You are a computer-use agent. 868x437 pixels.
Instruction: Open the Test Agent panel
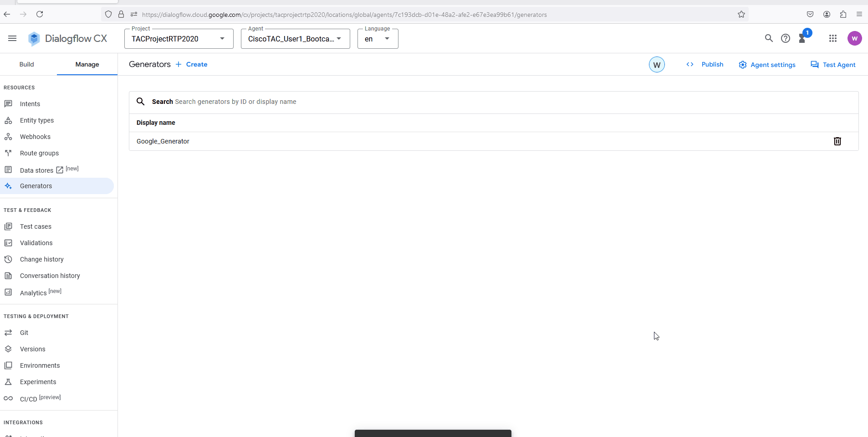click(x=833, y=65)
